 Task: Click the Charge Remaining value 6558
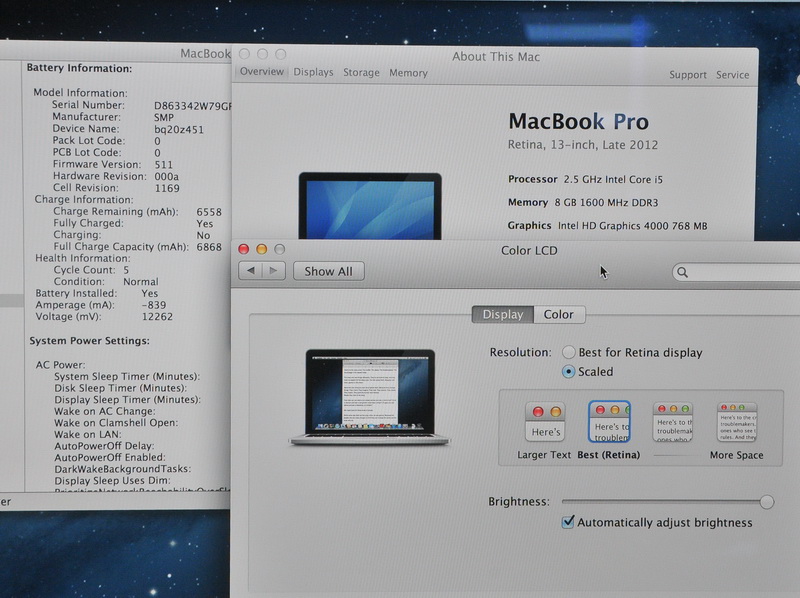(x=209, y=212)
